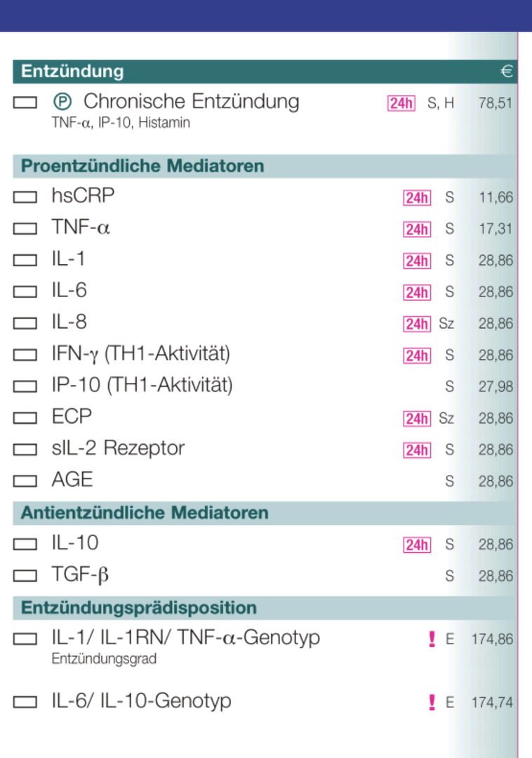Screen dimensions: 532x758
Task: Click the exclamation mark in the IL-1/IL-1RN/TNF-α-Genotyp row
Action: [x=432, y=639]
